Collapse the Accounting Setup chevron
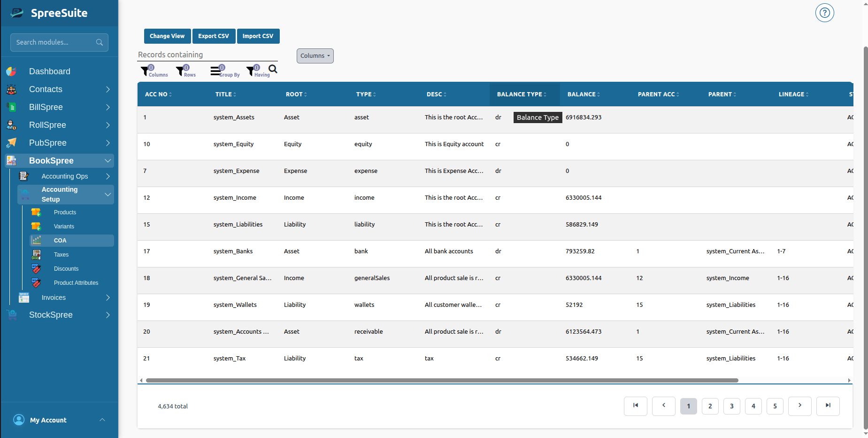 coord(108,195)
